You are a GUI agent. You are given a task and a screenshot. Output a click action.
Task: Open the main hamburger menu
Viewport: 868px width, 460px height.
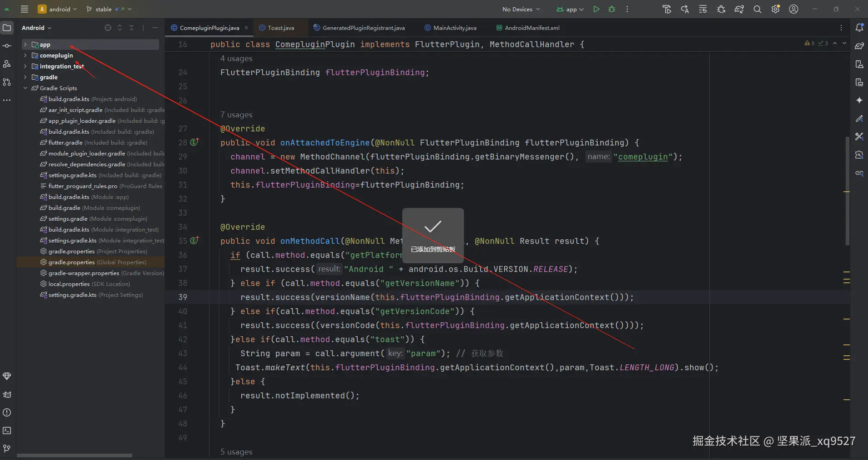(24, 9)
